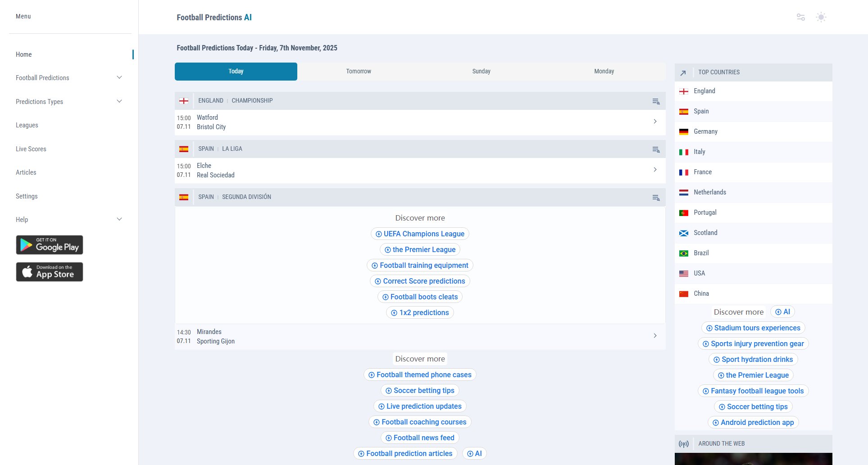
Task: Switch to the Tomorrow tab
Action: tap(359, 72)
